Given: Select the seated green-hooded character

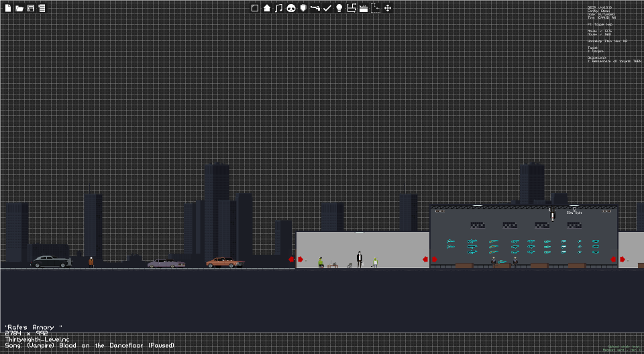Looking at the screenshot, I should 321,263.
